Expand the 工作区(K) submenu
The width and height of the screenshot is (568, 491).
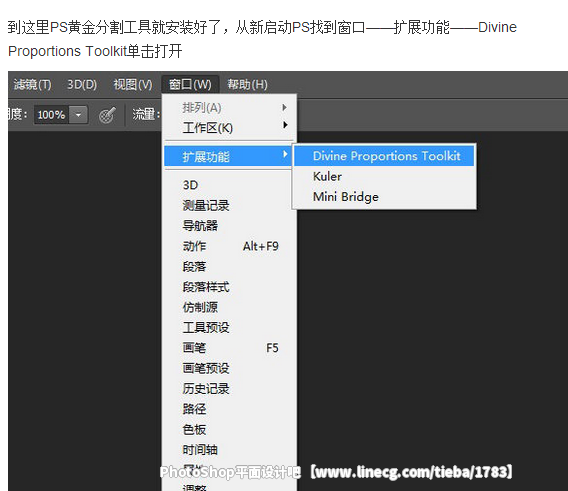point(230,128)
